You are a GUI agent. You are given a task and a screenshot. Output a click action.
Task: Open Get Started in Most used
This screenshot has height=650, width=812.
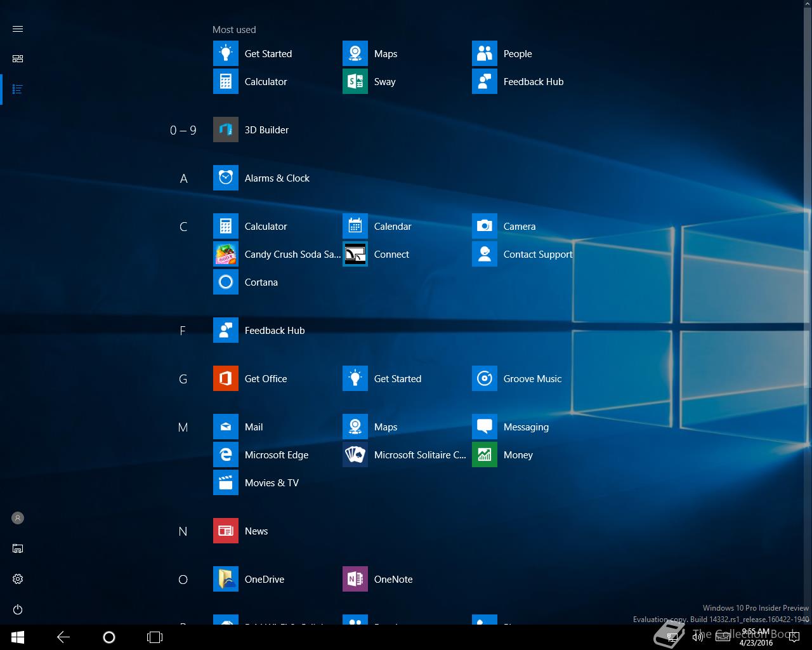click(x=277, y=54)
